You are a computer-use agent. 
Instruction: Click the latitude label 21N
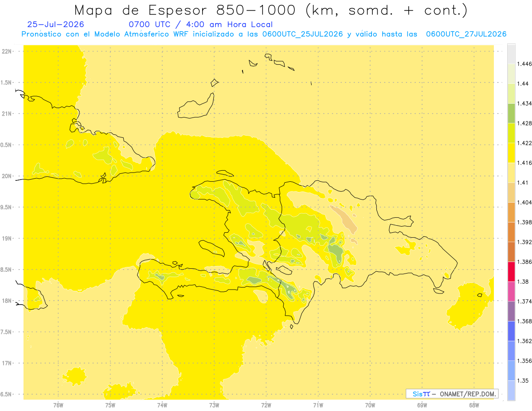(x=7, y=114)
